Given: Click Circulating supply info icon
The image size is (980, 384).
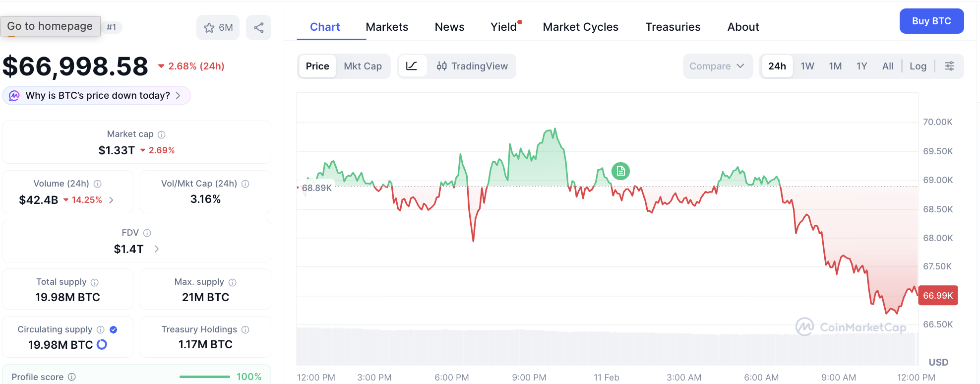Looking at the screenshot, I should [x=101, y=329].
